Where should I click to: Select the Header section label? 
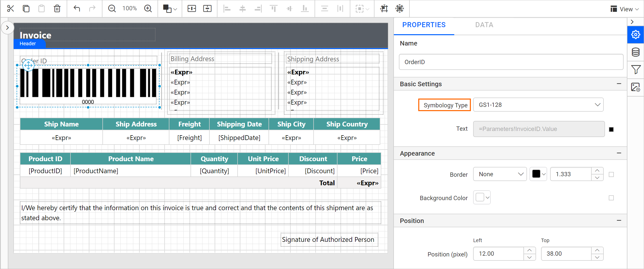29,44
